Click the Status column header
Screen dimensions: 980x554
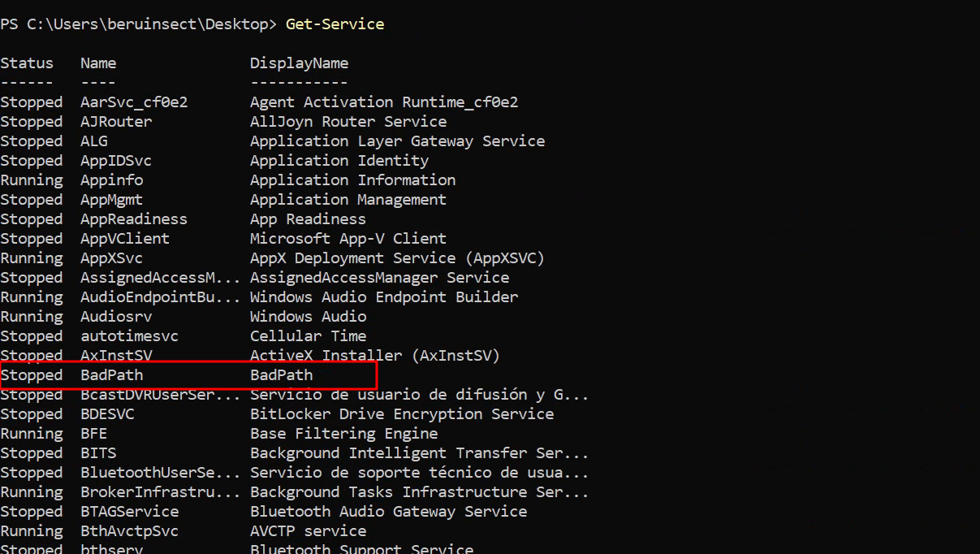(27, 63)
